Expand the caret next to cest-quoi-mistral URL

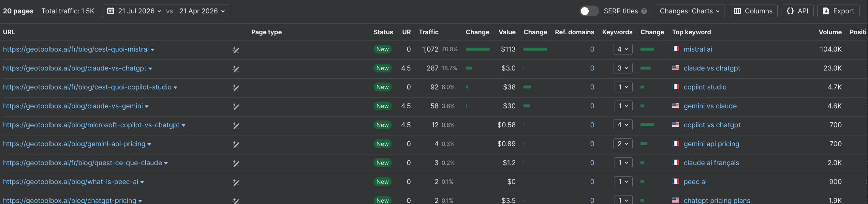[153, 50]
